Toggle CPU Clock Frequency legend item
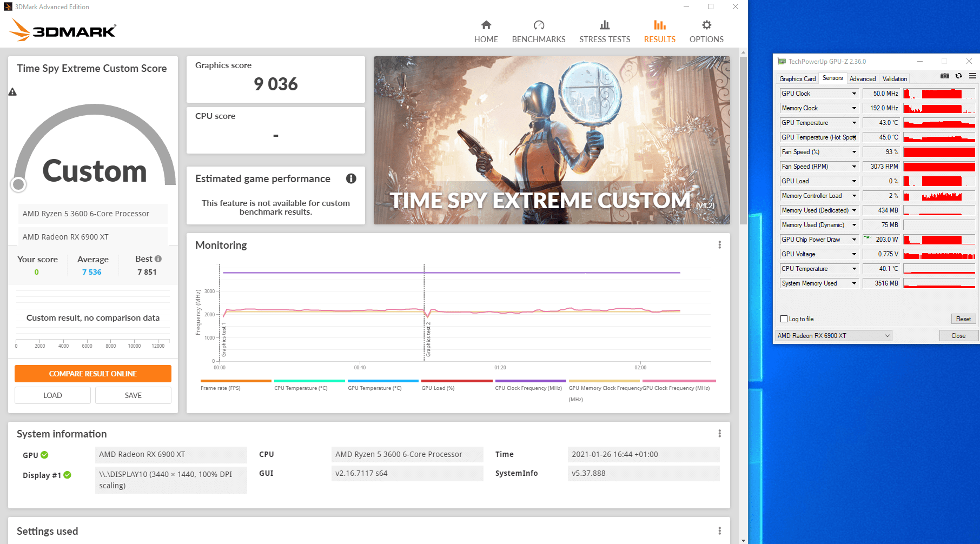Viewport: 980px width, 544px height. 530,385
